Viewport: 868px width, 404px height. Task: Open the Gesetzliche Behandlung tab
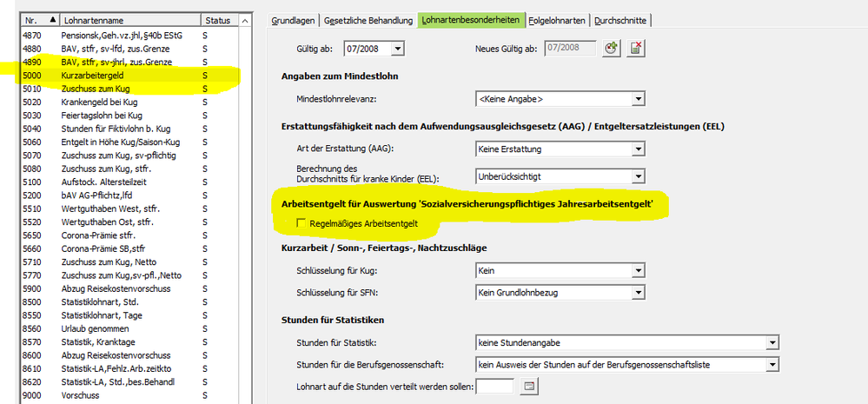click(x=368, y=20)
